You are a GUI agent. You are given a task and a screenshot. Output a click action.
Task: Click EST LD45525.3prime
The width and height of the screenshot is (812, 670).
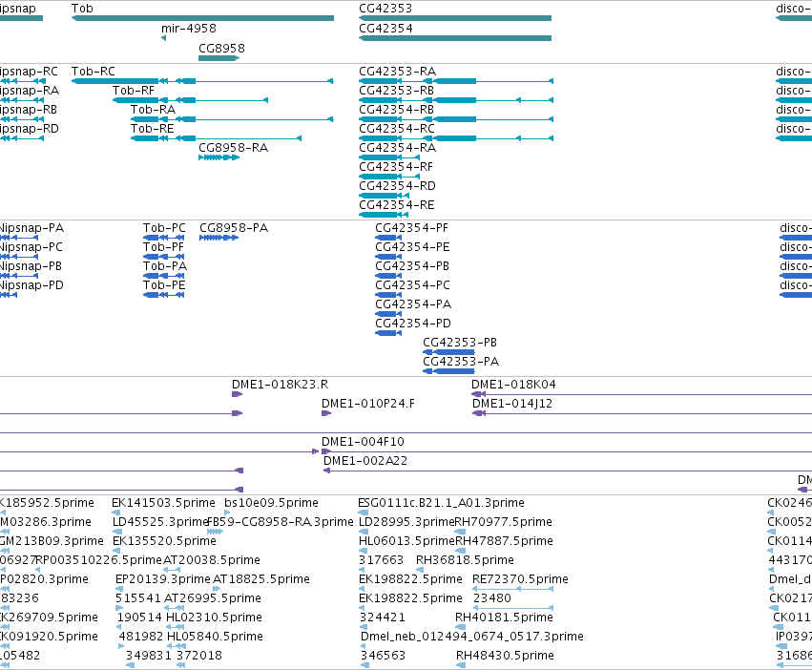[160, 522]
